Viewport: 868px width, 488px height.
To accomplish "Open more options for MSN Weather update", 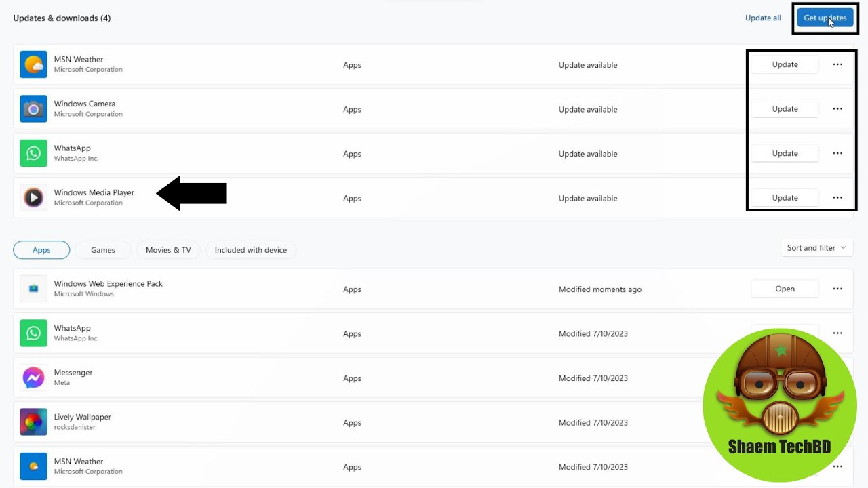I will 837,64.
